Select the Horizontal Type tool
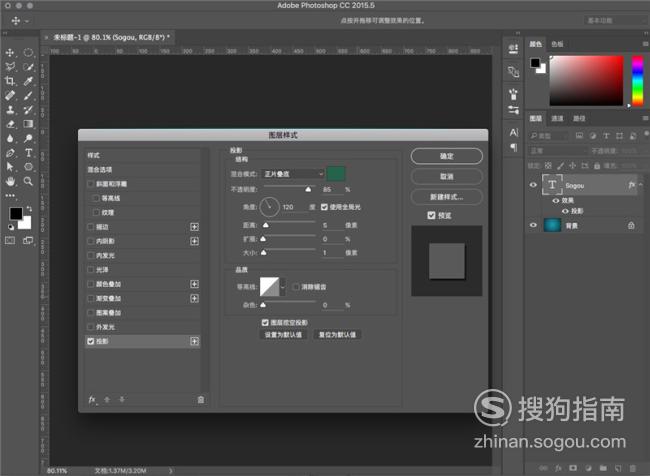The height and width of the screenshot is (476, 650). tap(28, 153)
